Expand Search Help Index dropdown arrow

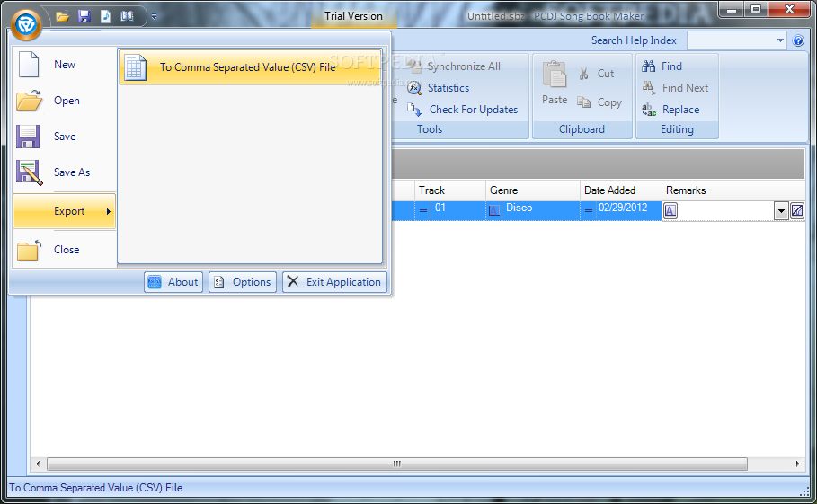(780, 40)
